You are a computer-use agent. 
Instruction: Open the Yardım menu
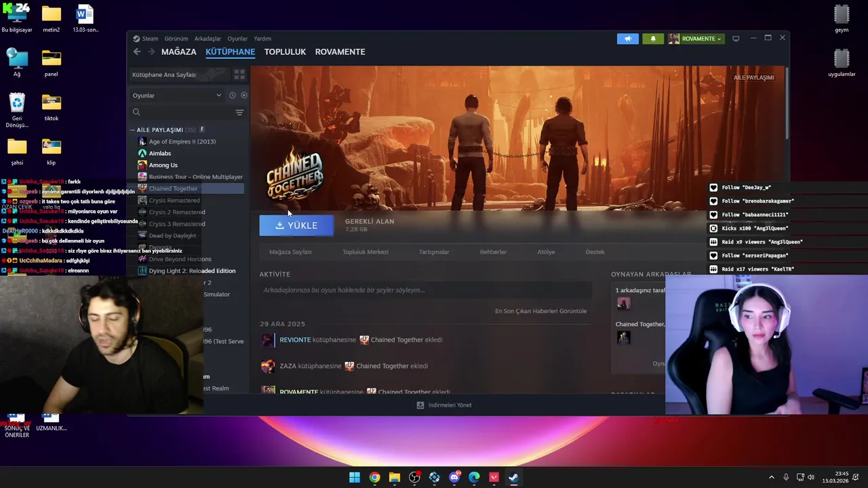(262, 39)
